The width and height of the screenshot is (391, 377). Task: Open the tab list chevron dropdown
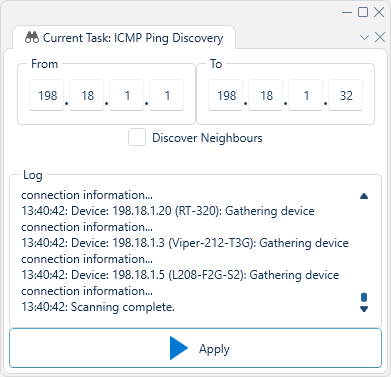364,37
